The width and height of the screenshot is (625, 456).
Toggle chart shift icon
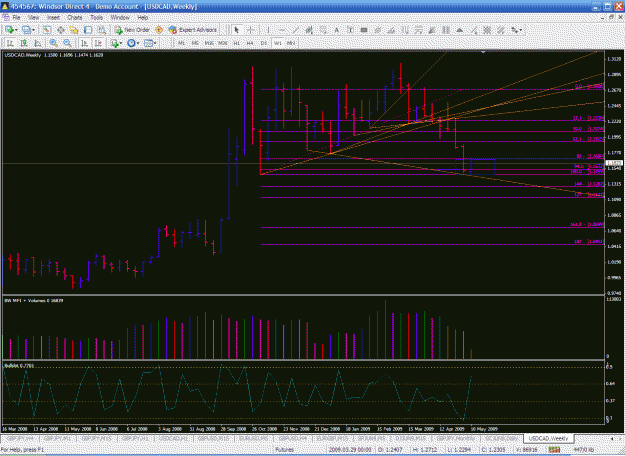98,43
